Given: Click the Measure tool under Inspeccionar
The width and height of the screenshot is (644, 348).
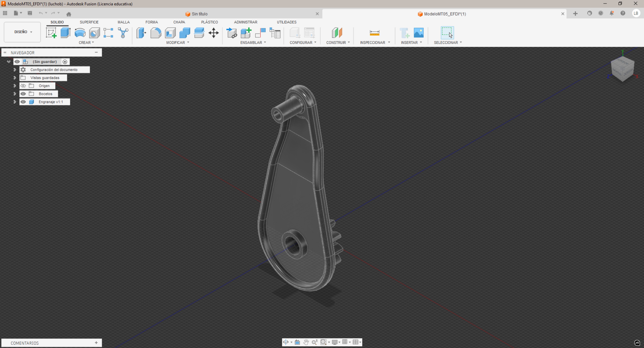Looking at the screenshot, I should (374, 33).
